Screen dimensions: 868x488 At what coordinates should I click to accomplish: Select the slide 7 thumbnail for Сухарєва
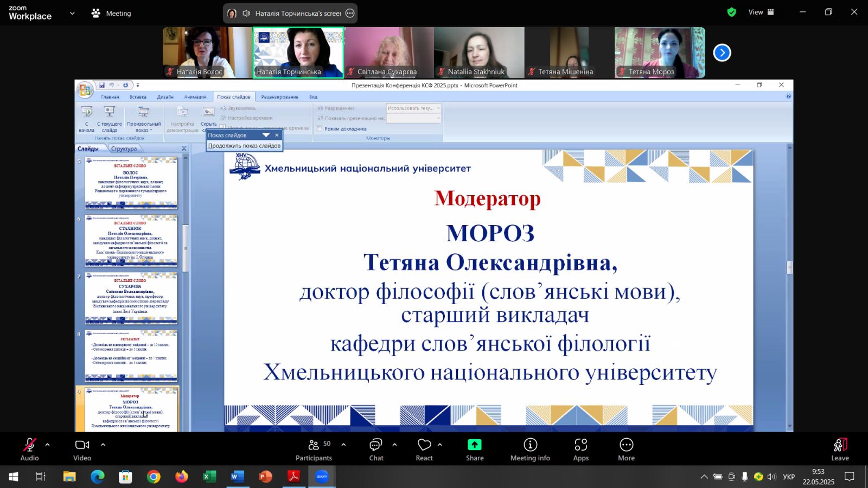click(x=131, y=298)
